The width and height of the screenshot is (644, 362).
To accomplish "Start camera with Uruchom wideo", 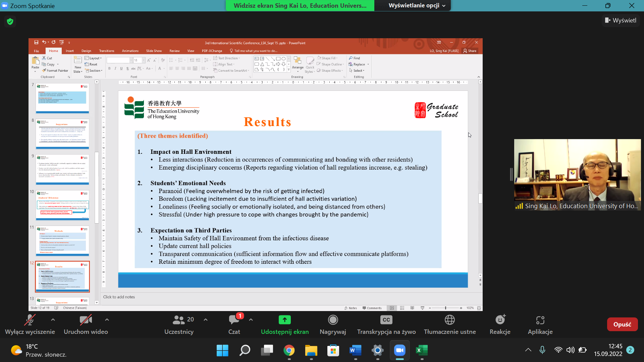I will point(86,320).
